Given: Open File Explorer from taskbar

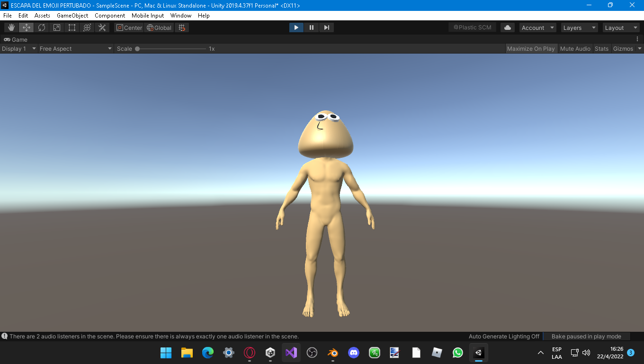Looking at the screenshot, I should [x=187, y=353].
